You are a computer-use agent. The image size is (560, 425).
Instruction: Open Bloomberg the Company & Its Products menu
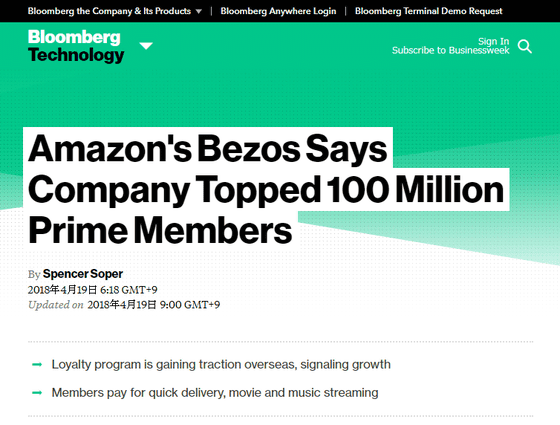109,11
